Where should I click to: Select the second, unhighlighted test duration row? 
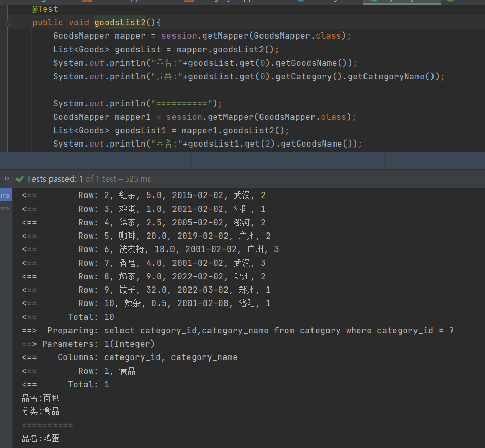pos(6,208)
